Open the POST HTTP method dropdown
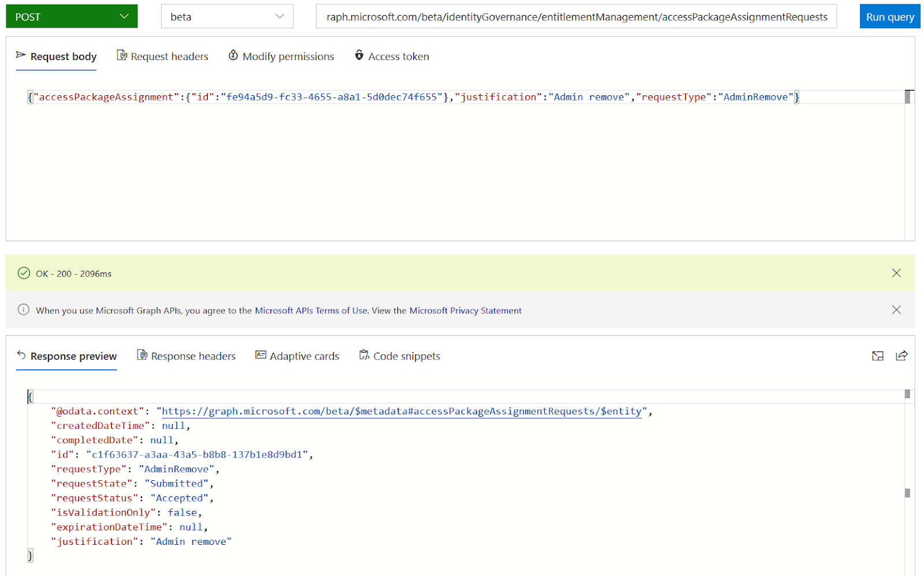The height and width of the screenshot is (576, 924). coord(71,16)
